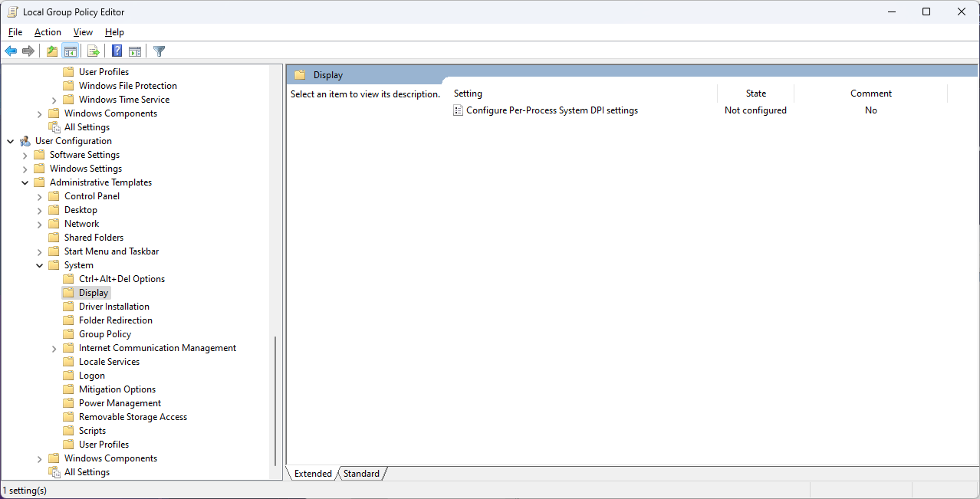Open the Action menu

pos(48,32)
